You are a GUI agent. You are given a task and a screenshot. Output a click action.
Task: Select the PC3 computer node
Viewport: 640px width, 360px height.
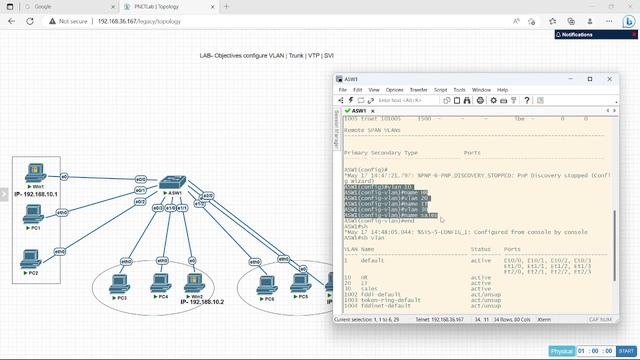[x=119, y=284]
